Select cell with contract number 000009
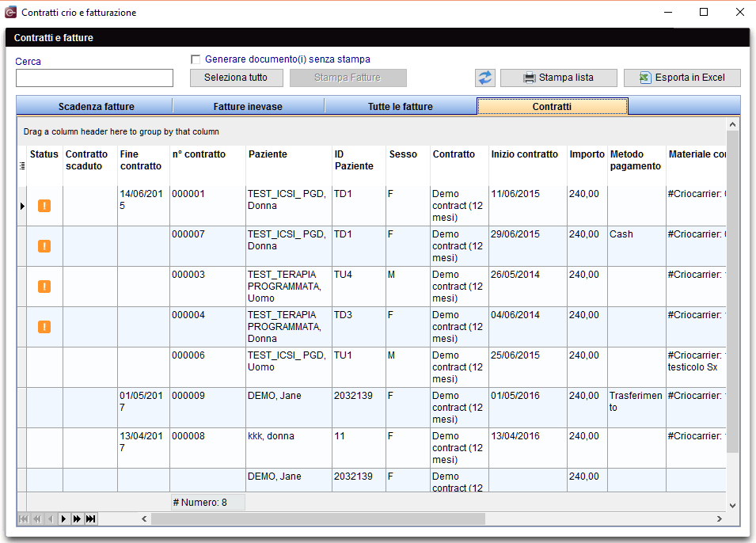Viewport: 756px width, 543px height. (x=208, y=408)
